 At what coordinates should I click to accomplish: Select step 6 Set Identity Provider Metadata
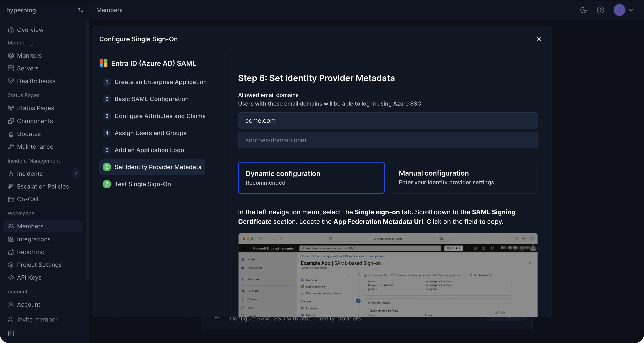pos(152,167)
